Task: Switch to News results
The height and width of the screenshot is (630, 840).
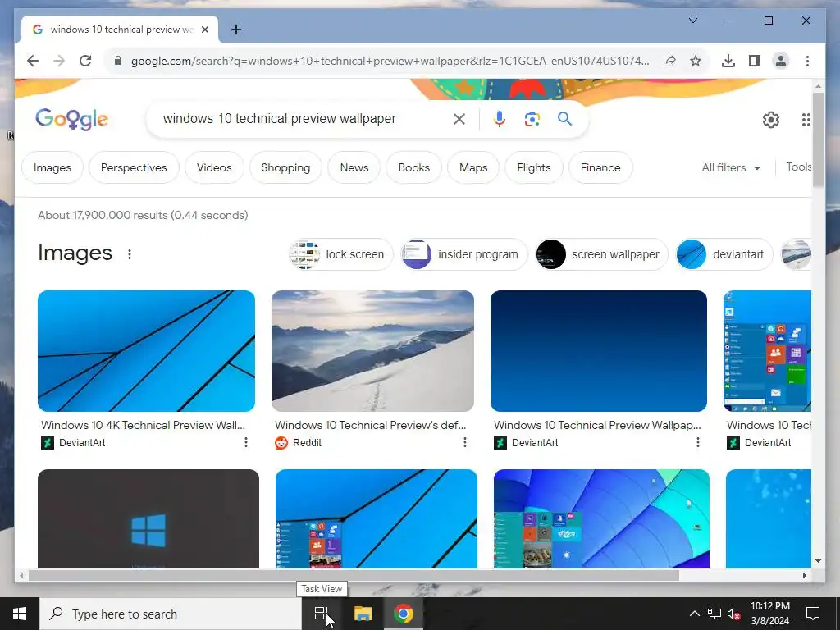Action: click(354, 167)
